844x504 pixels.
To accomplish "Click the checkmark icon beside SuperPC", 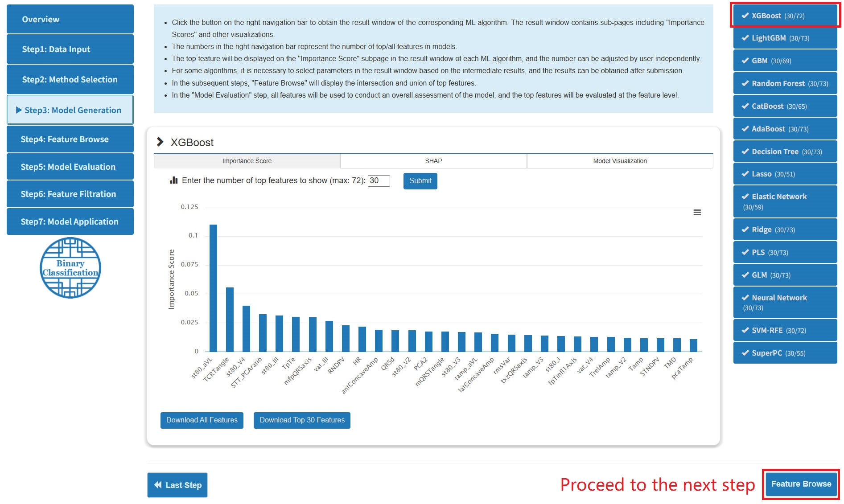I will [x=745, y=353].
